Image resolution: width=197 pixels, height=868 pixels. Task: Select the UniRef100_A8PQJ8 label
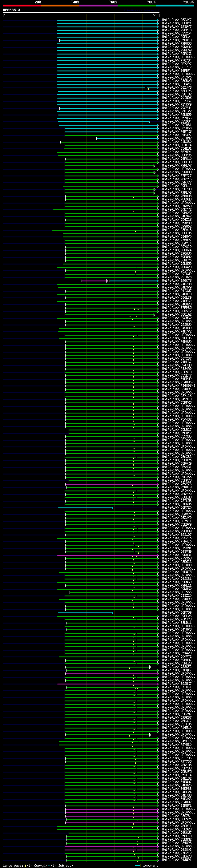(177, 230)
